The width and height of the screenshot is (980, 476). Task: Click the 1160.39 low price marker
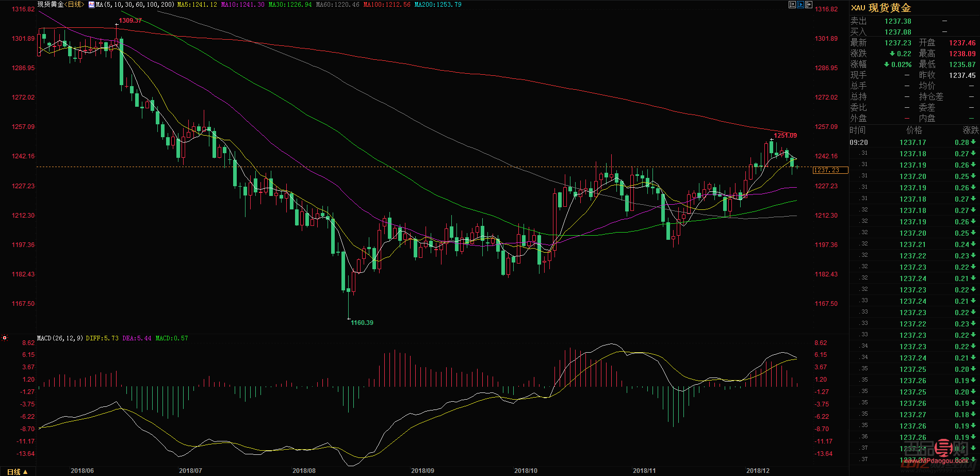362,323
